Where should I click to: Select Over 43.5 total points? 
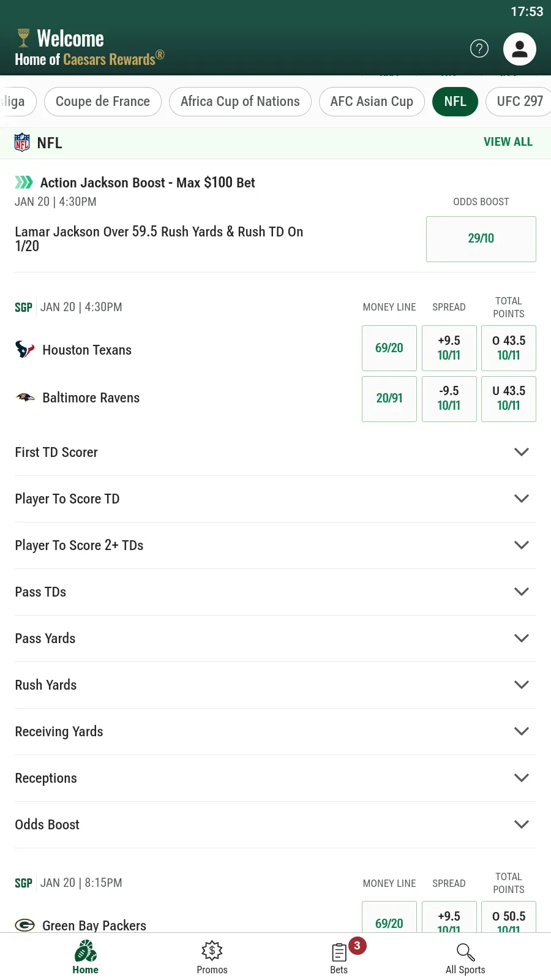coord(508,348)
